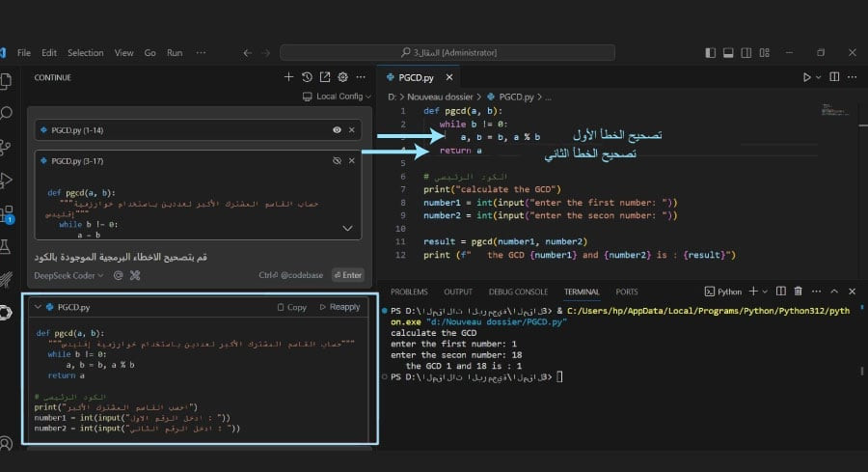Open the new terminal launch profile dropdown
The image size is (868, 472).
765,292
